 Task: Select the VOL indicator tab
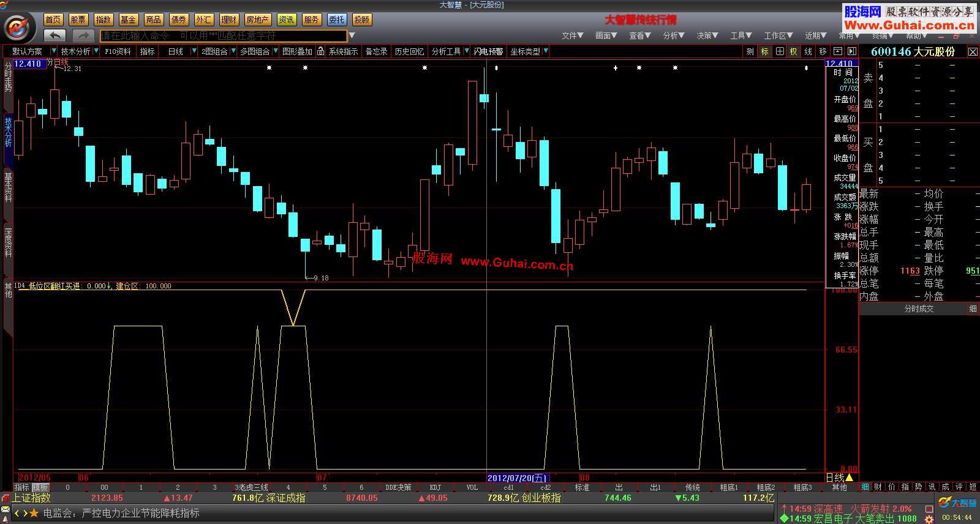click(472, 487)
